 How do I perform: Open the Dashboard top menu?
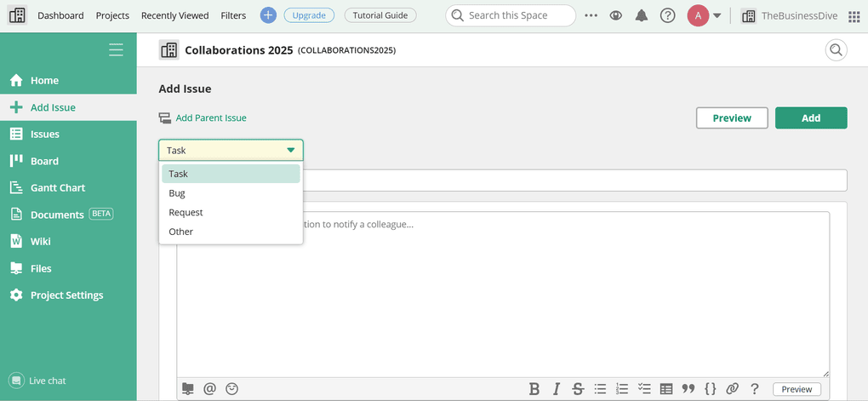61,15
